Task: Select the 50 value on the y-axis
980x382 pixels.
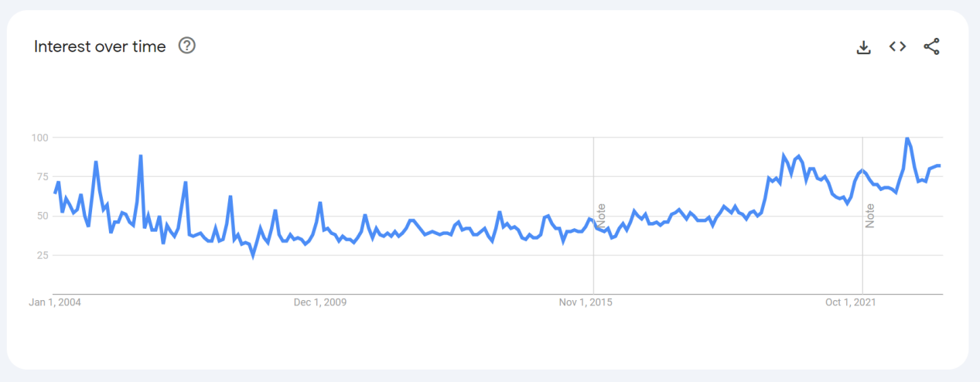Action: coord(43,216)
